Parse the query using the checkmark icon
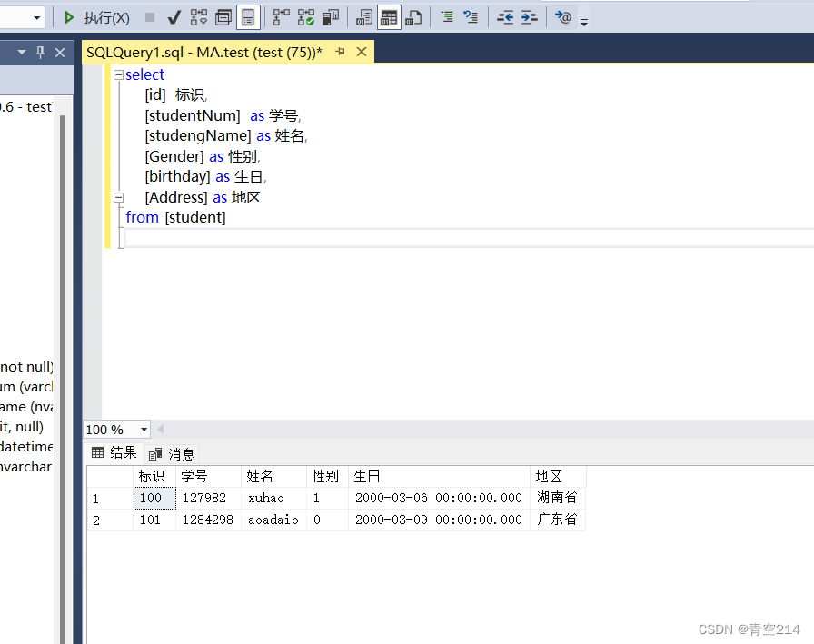This screenshot has height=644, width=814. click(175, 17)
